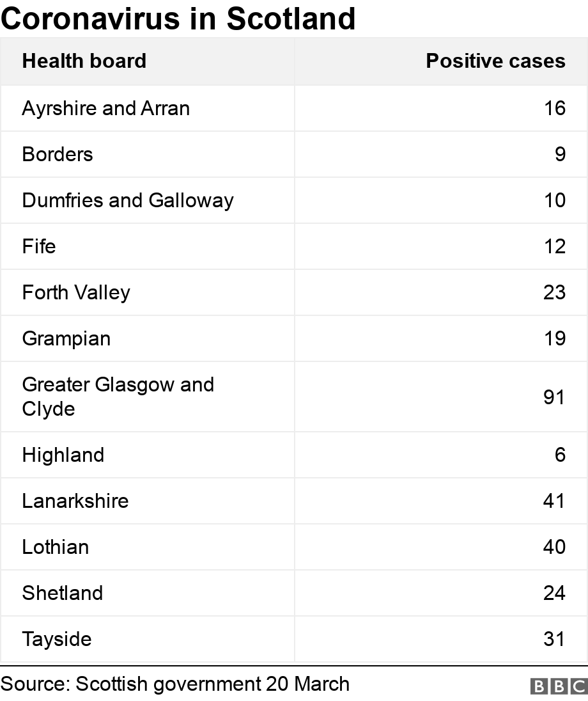Click the Forth Valley row label

pyautogui.click(x=76, y=292)
